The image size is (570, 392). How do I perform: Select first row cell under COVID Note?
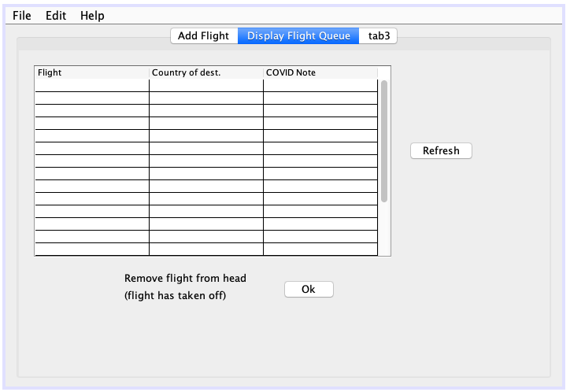click(x=320, y=85)
